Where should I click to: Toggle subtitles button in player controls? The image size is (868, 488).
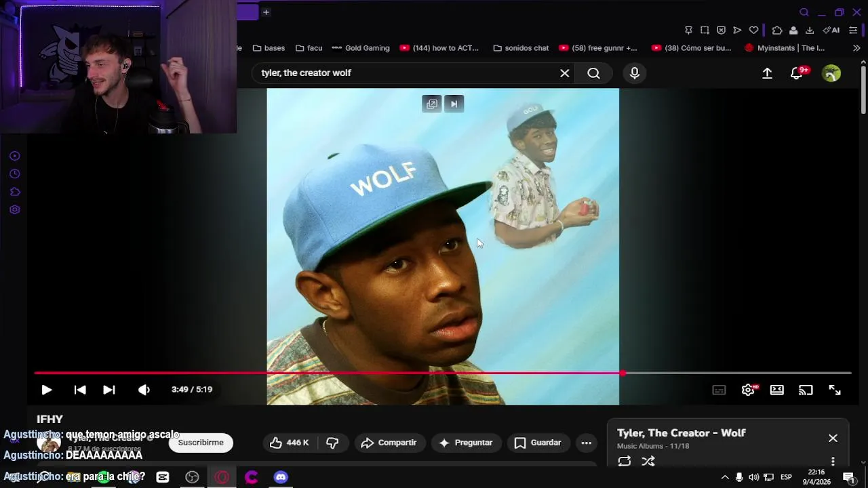pyautogui.click(x=719, y=390)
